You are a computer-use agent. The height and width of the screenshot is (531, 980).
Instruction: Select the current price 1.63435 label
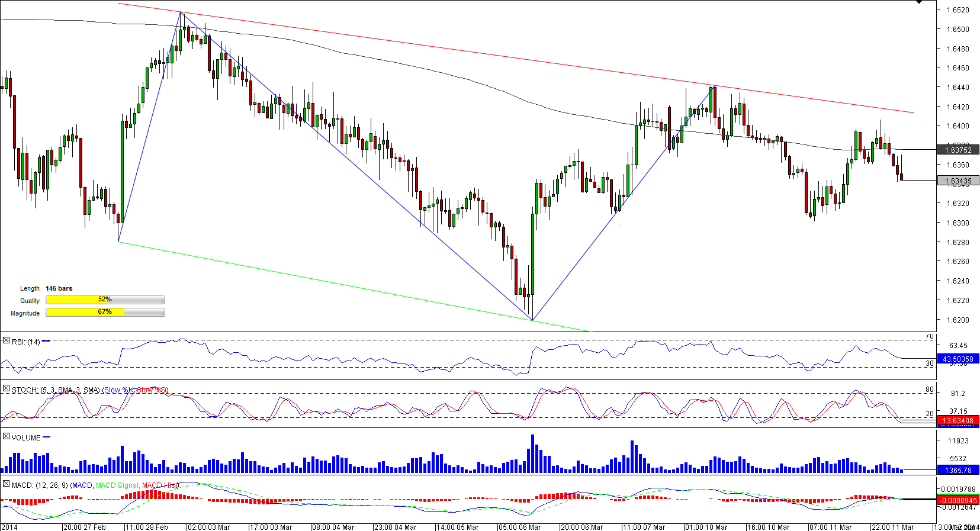click(957, 181)
